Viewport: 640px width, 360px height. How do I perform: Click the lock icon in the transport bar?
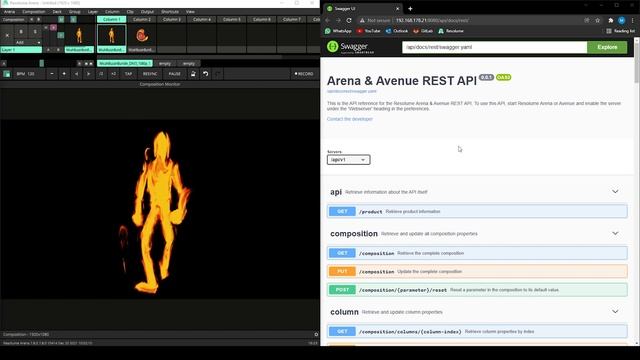tap(193, 74)
